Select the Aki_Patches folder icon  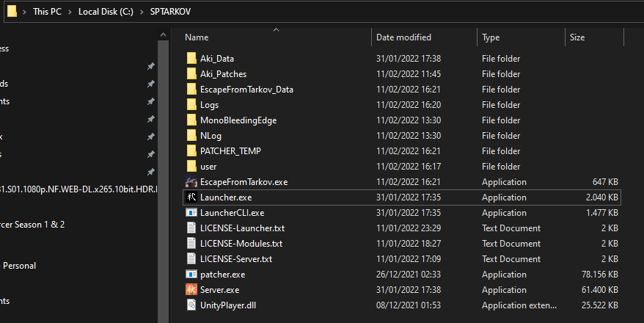[x=191, y=74]
